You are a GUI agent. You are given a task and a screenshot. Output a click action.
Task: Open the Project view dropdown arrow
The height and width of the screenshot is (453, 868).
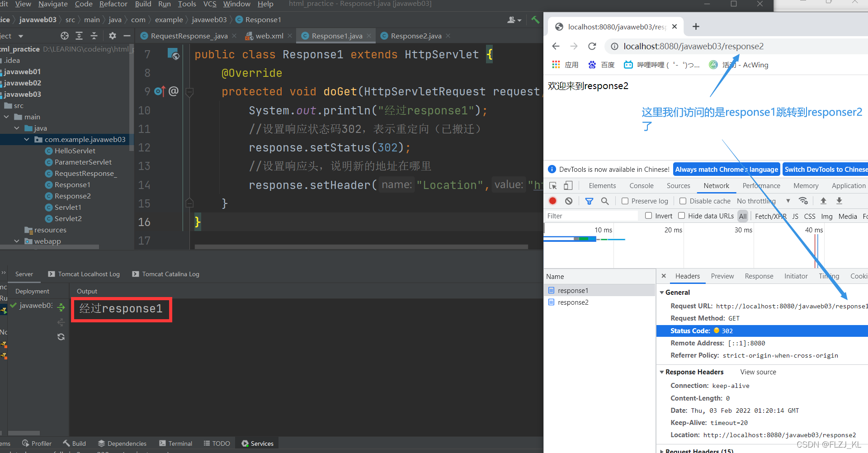21,36
